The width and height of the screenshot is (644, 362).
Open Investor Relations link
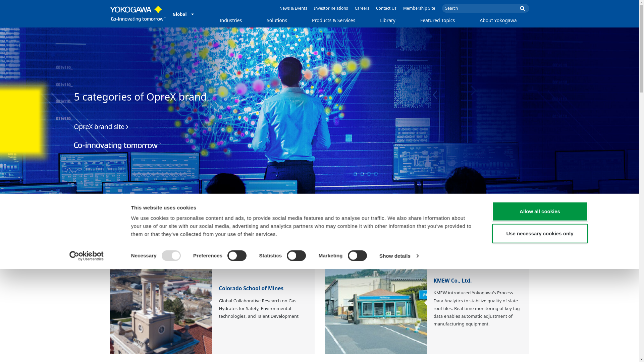point(331,8)
